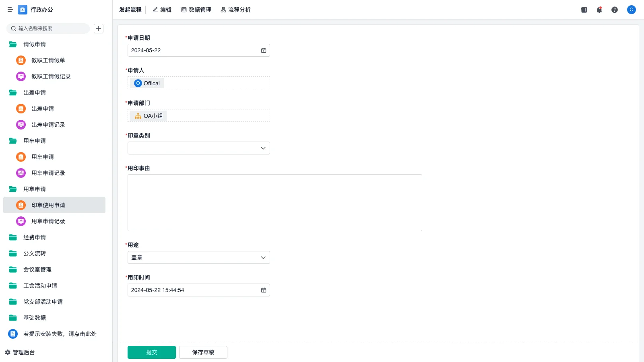Click the 保存草稿 button

tap(203, 352)
